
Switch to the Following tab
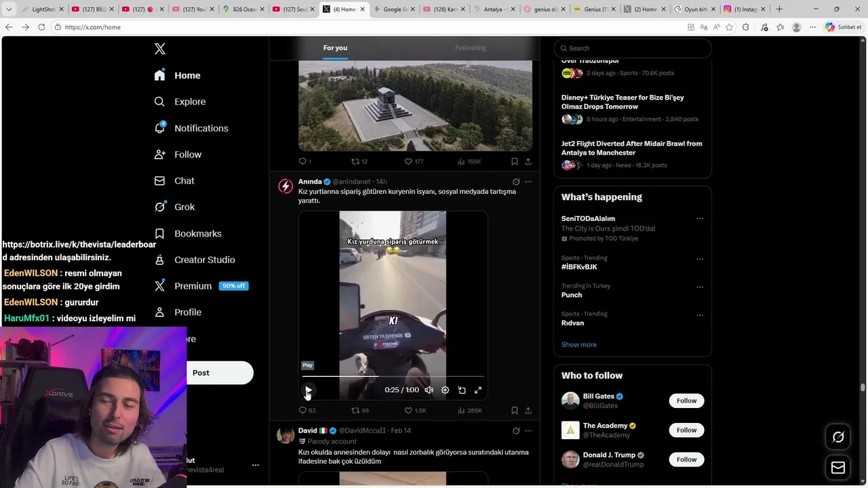(471, 48)
